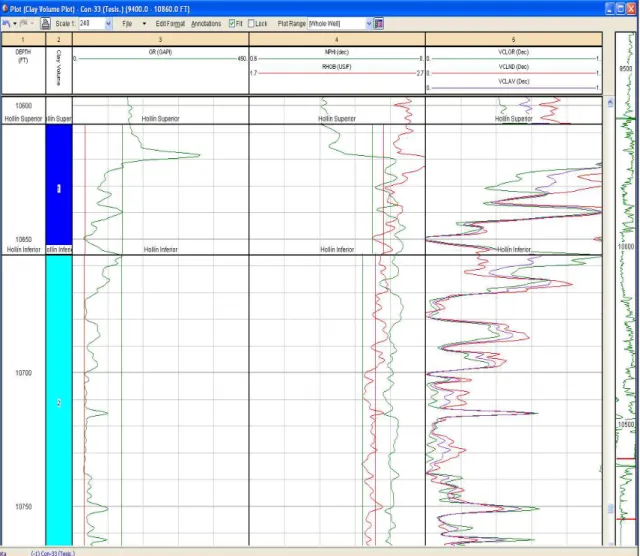This screenshot has height=556, width=640.
Task: Open the Edit Format menu
Action: coord(170,24)
